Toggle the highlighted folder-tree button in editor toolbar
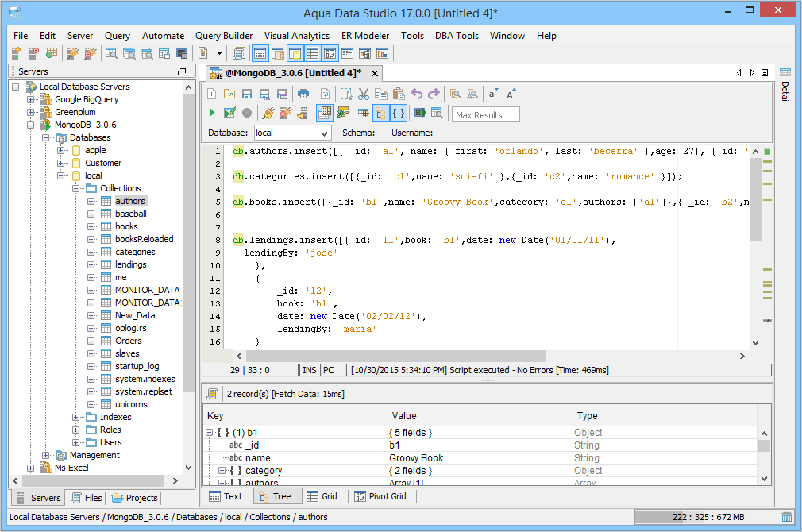Image resolution: width=802 pixels, height=532 pixels. pos(381,113)
